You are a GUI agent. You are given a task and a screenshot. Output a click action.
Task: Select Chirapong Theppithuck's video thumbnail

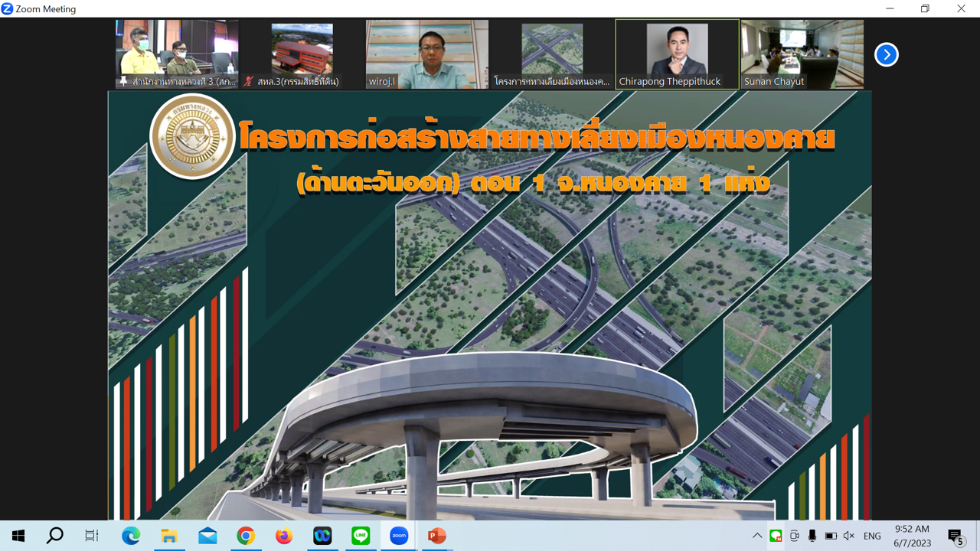tap(677, 54)
